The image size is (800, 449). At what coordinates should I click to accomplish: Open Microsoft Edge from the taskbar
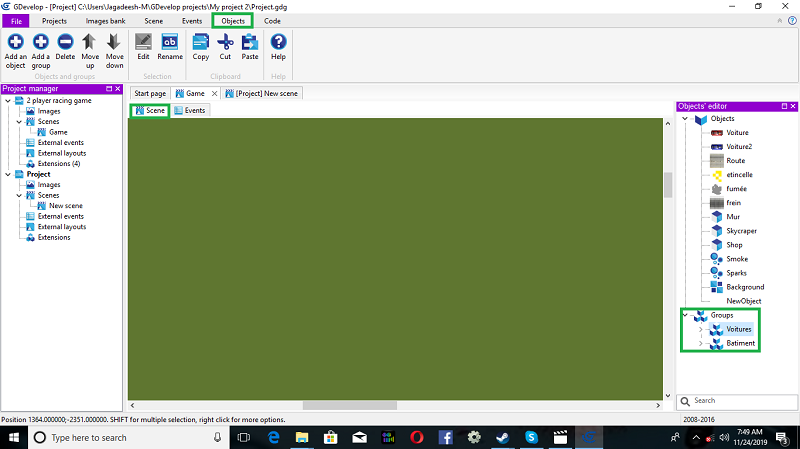coord(273,437)
